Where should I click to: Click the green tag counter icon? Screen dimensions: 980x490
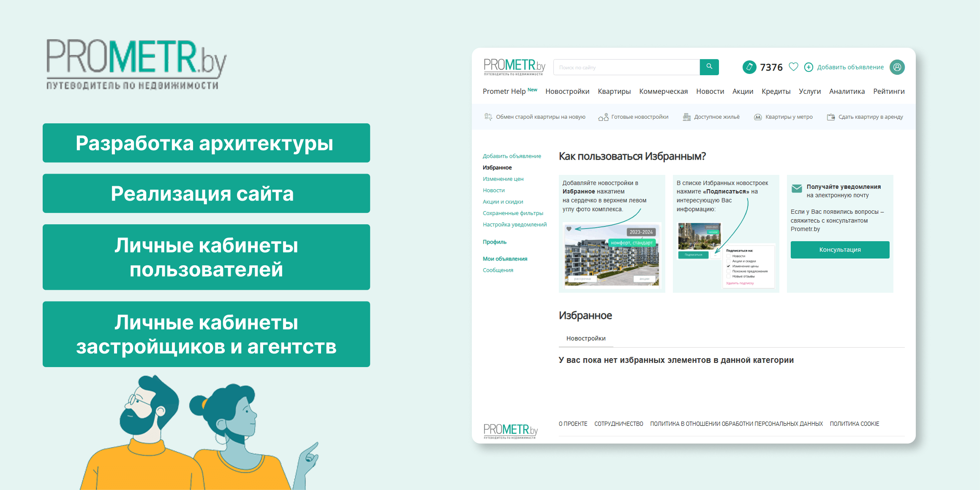point(749,67)
